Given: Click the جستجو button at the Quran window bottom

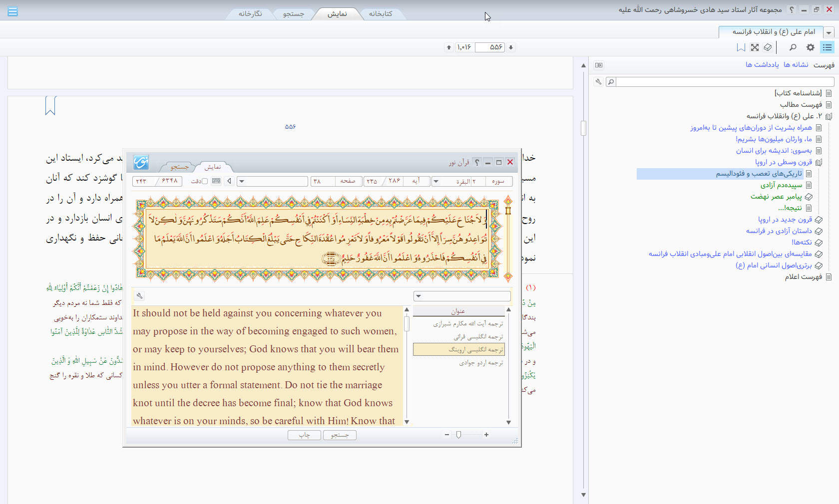Looking at the screenshot, I should tap(340, 435).
